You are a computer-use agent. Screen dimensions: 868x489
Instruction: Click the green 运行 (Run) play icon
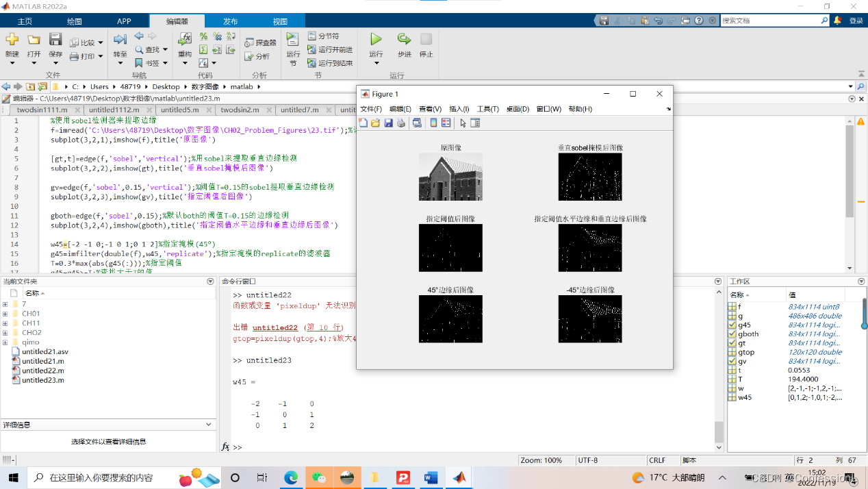click(x=376, y=39)
